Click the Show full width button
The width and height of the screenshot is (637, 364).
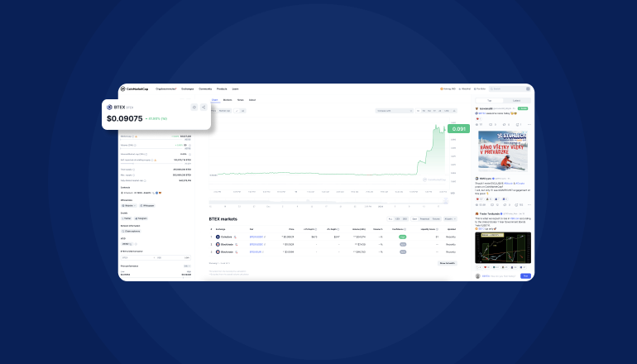448,263
